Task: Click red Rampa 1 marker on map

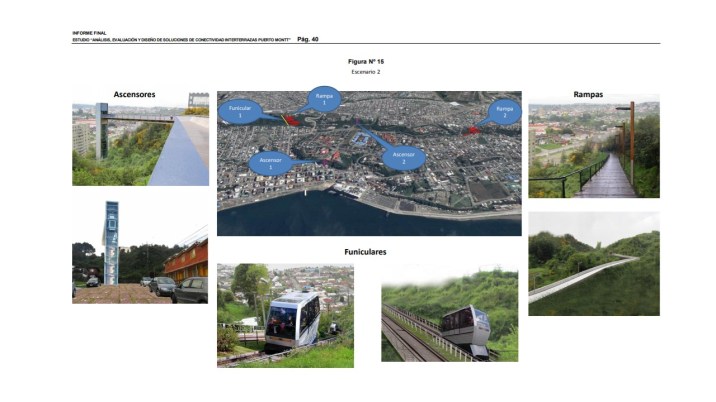Action: click(x=291, y=120)
